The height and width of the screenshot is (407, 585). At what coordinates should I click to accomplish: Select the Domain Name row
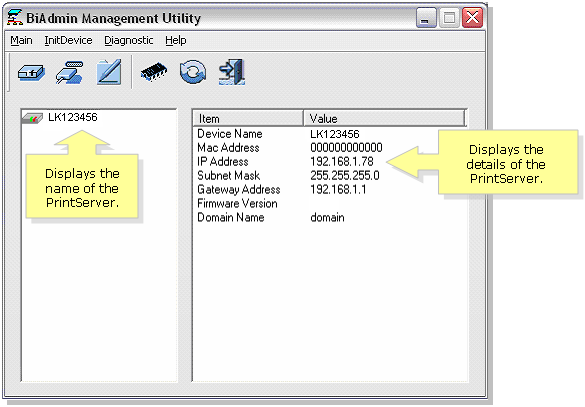click(x=330, y=217)
